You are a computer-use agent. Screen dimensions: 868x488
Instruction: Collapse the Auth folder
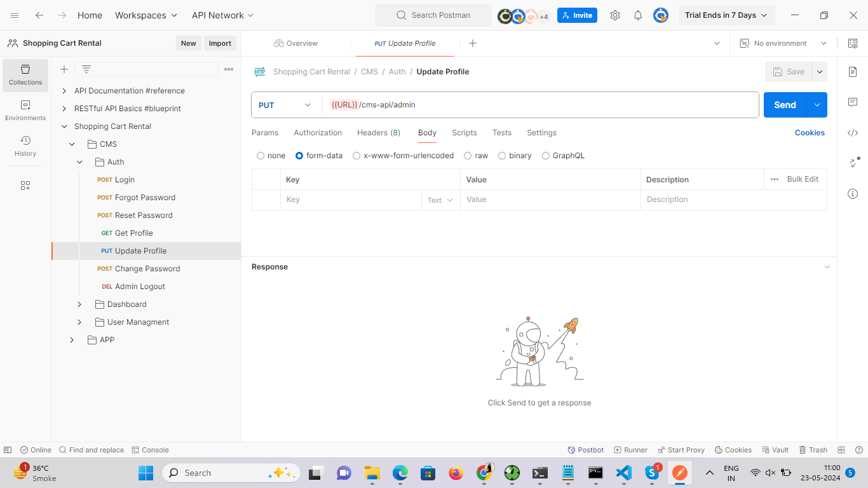click(79, 162)
